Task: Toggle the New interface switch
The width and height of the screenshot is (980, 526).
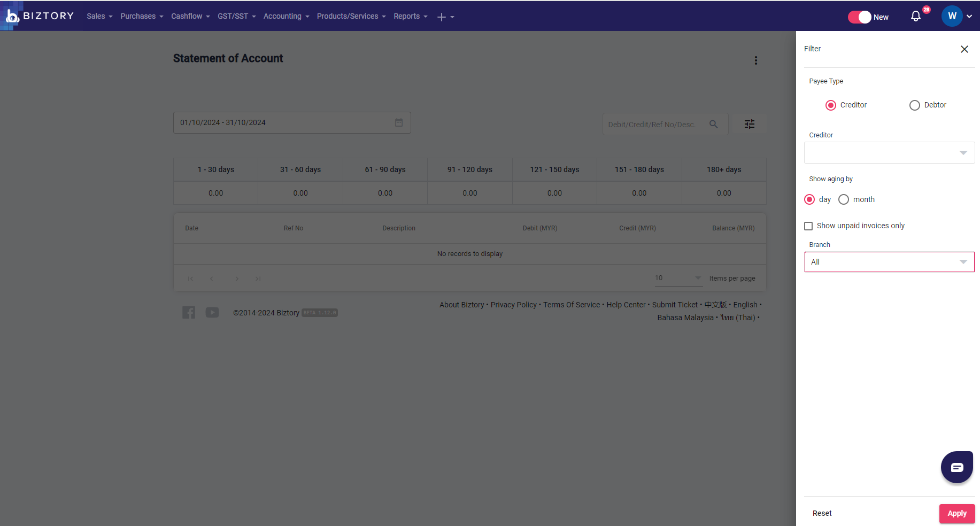Action: [x=860, y=17]
